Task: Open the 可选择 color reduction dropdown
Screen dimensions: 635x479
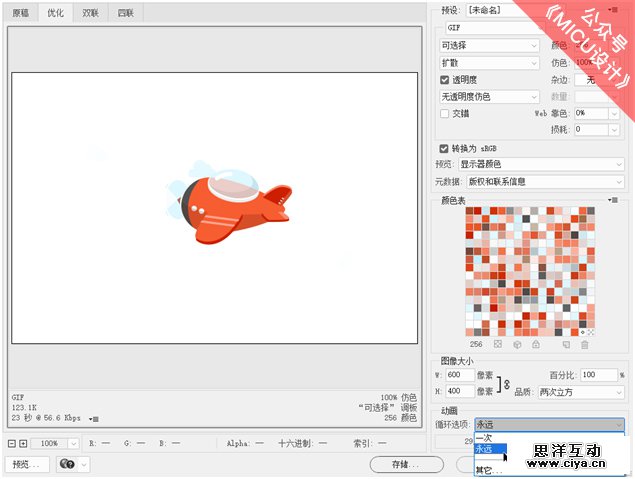Action: pos(489,45)
